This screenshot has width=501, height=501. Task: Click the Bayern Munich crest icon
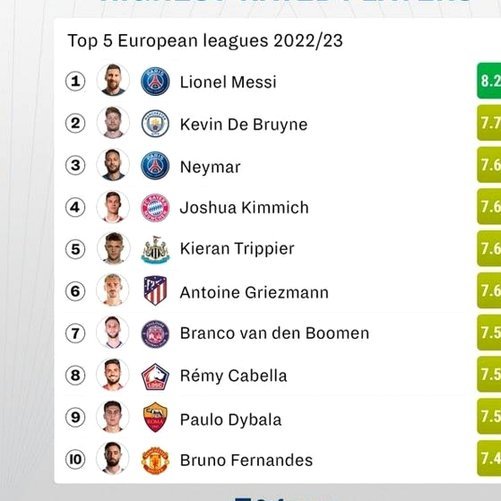[155, 207]
